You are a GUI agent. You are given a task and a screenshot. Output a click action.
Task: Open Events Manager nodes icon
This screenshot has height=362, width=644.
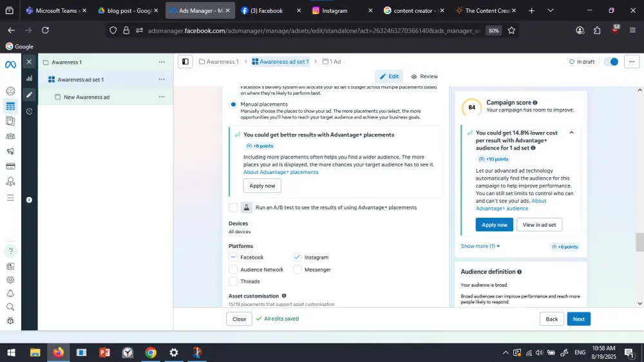[x=11, y=182]
